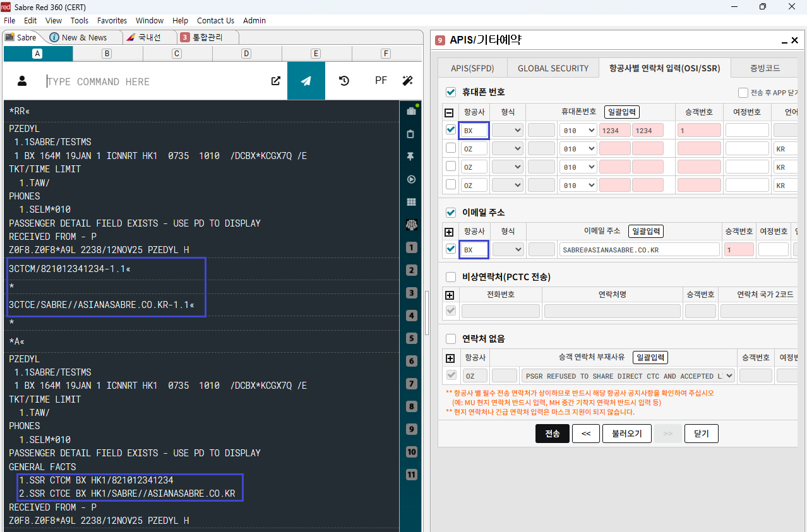This screenshot has height=532, width=807.
Task: Click the magic wand icon
Action: (x=407, y=81)
